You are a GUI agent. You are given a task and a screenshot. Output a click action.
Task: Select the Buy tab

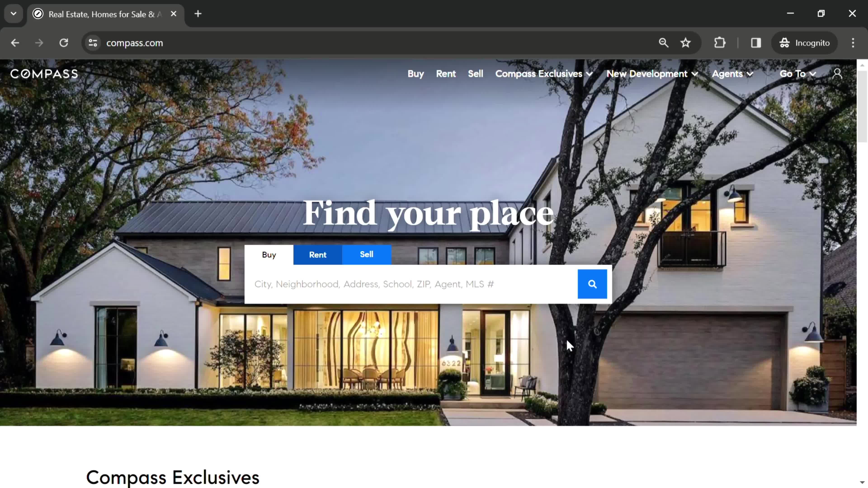[x=269, y=254]
